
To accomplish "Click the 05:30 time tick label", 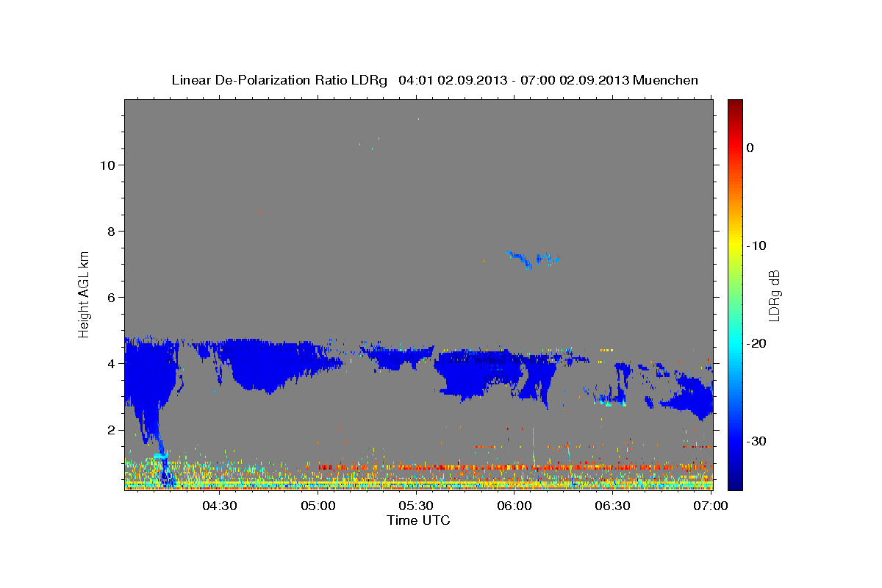I will 416,506.
